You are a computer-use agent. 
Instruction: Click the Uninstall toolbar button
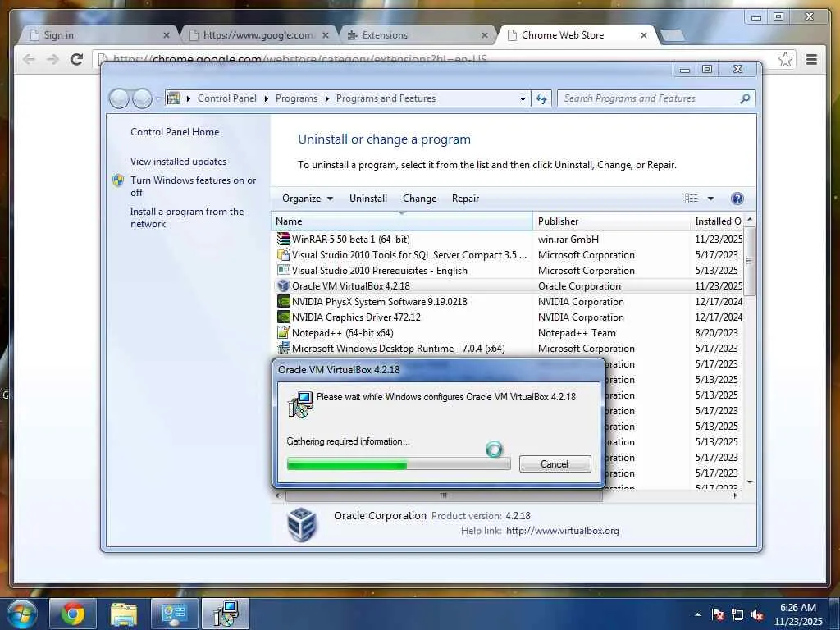click(368, 199)
